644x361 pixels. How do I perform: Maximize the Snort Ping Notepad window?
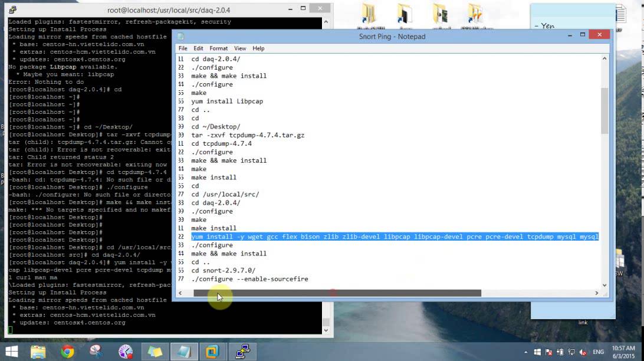pos(583,35)
